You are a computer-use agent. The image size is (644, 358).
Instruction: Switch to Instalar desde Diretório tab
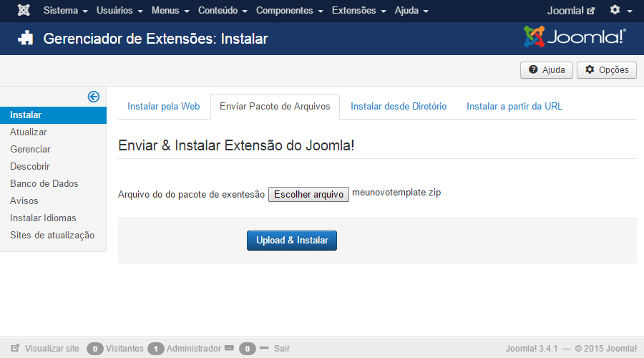(x=399, y=107)
